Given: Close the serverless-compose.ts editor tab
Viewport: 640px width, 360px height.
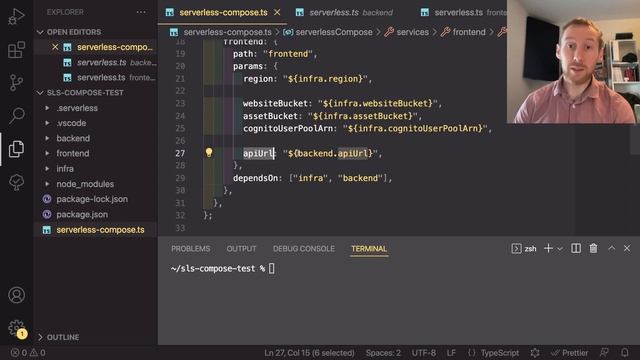Looking at the screenshot, I should tap(277, 13).
